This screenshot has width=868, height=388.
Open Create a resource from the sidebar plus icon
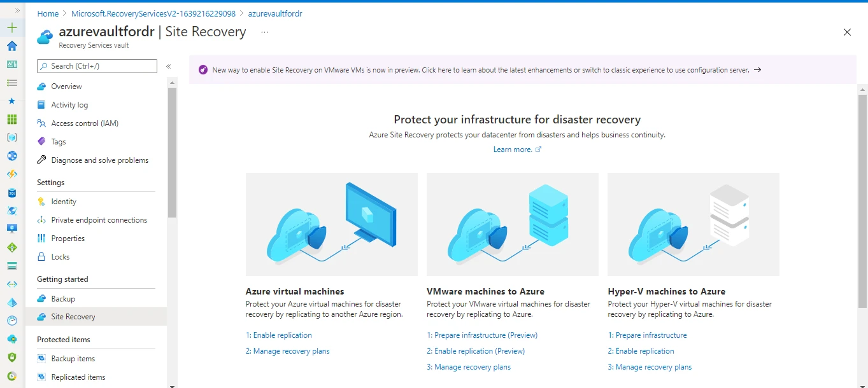11,27
